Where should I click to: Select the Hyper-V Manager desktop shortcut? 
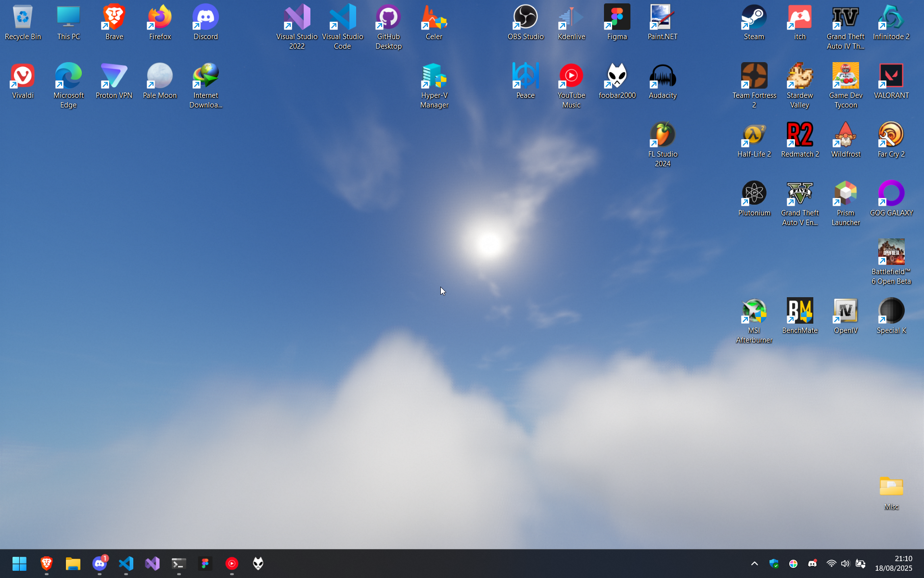click(434, 86)
